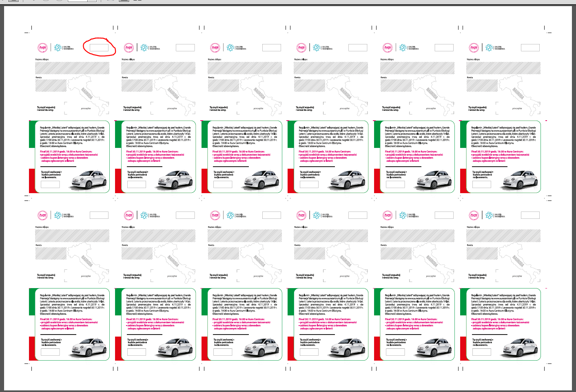Click the Galeria Warmińska logo on the top-right coupon

tap(495, 48)
